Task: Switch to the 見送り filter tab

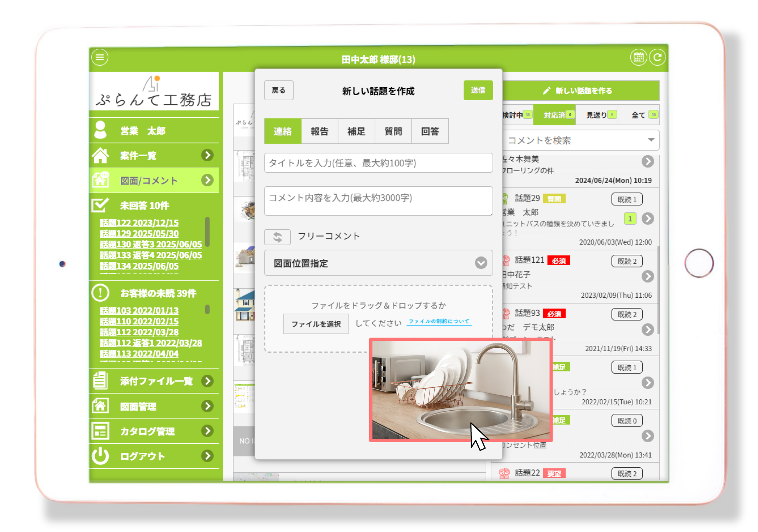Action: tap(597, 115)
